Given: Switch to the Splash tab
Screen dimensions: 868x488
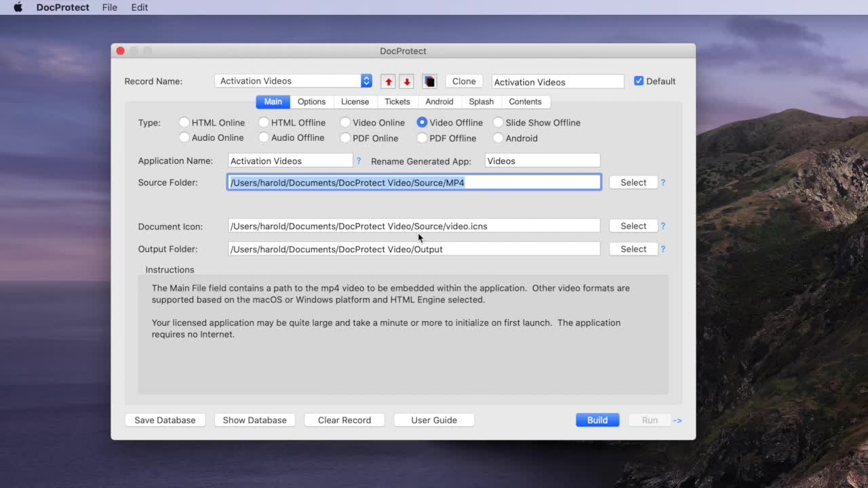Looking at the screenshot, I should [x=481, y=102].
